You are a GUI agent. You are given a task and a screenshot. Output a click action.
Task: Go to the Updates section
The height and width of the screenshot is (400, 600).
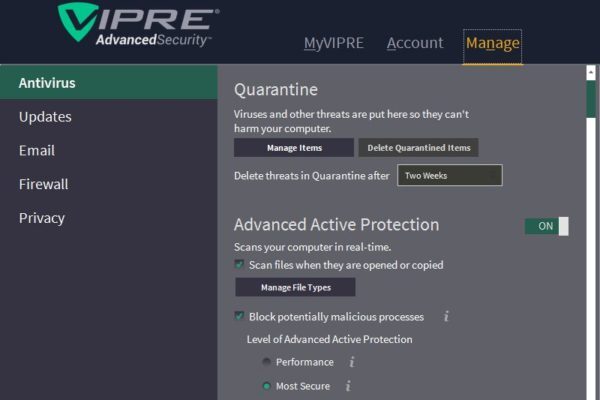pos(109,116)
